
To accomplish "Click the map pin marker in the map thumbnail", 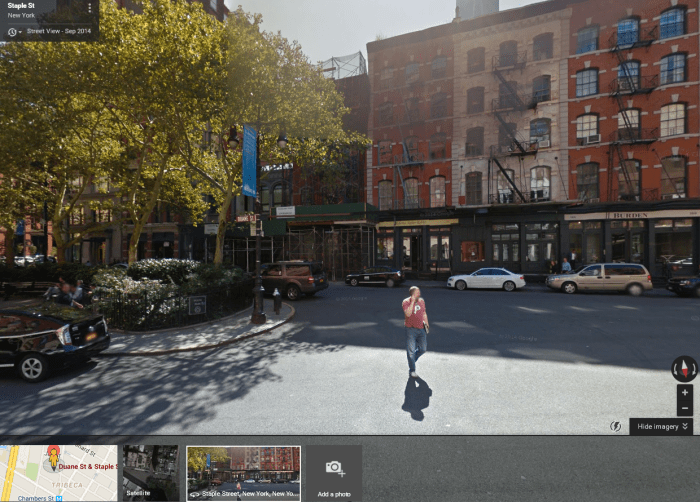I will [53, 457].
